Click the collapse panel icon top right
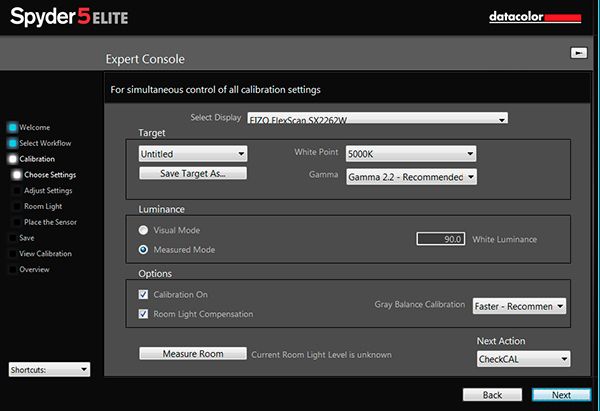Image resolution: width=600 pixels, height=411 pixels. pyautogui.click(x=579, y=52)
